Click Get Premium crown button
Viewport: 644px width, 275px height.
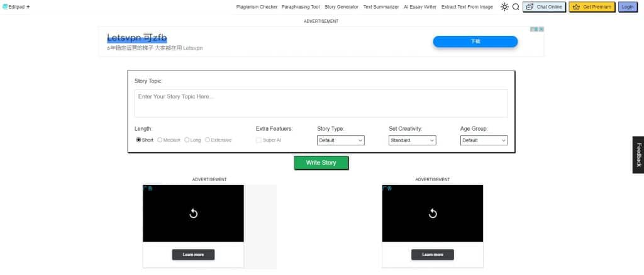[593, 7]
